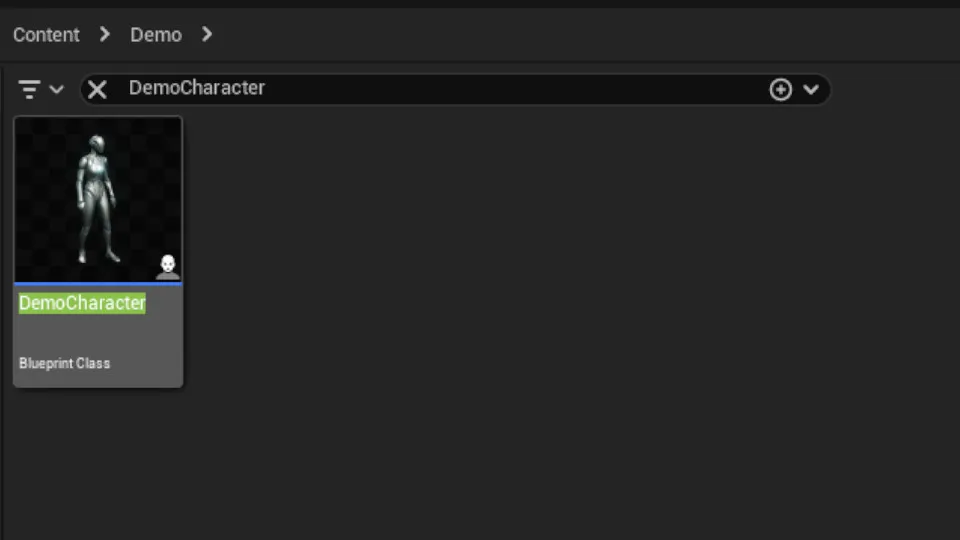Open the search options chevron beside the plus icon
The height and width of the screenshot is (540, 960).
(811, 89)
